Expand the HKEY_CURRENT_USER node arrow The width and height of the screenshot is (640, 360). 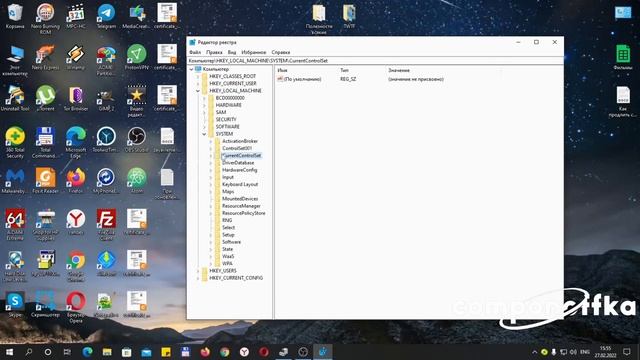click(198, 83)
